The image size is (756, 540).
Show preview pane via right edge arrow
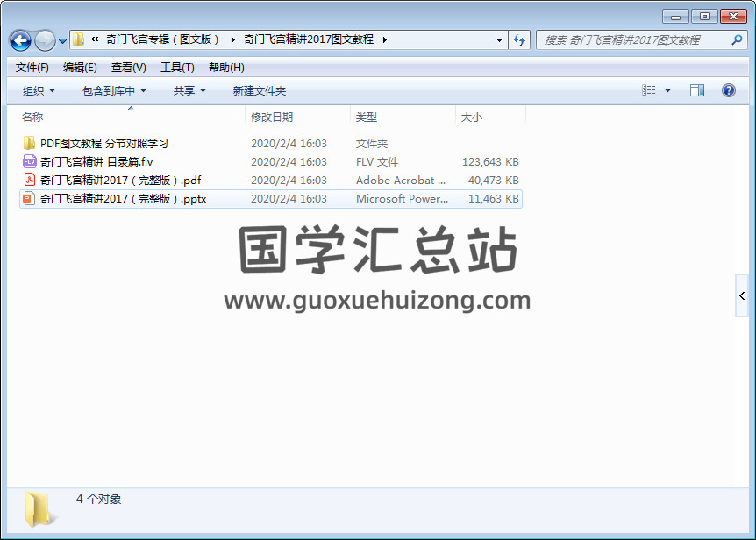click(742, 295)
